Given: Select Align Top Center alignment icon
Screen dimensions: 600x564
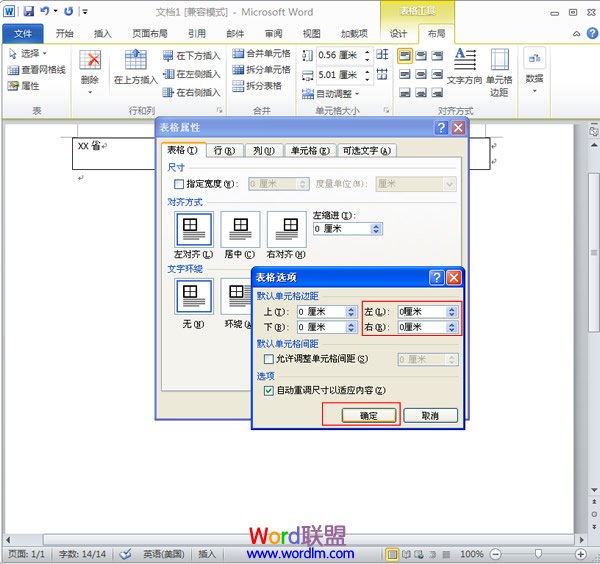Looking at the screenshot, I should [x=421, y=56].
